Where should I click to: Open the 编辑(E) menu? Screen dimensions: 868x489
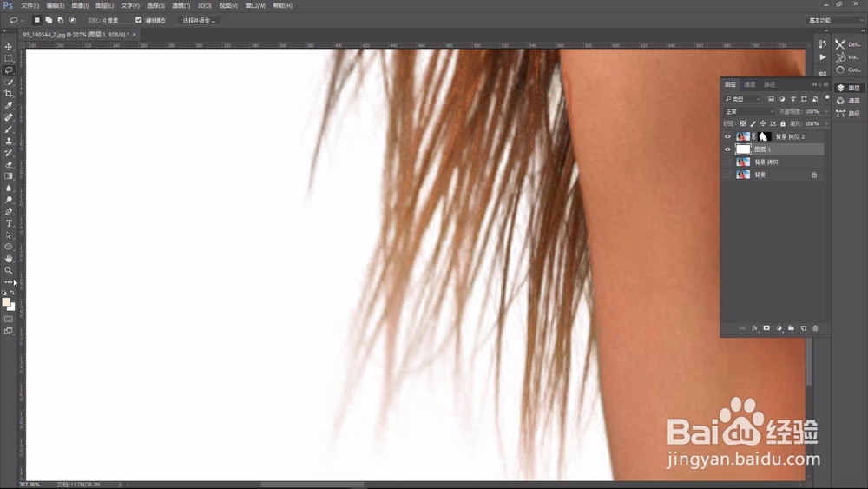coord(56,5)
